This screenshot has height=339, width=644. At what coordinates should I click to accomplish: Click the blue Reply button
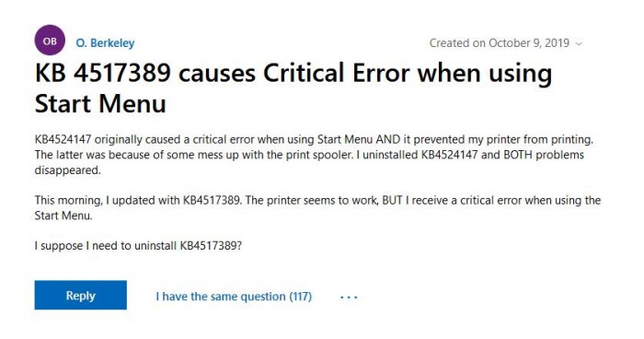[x=81, y=295]
